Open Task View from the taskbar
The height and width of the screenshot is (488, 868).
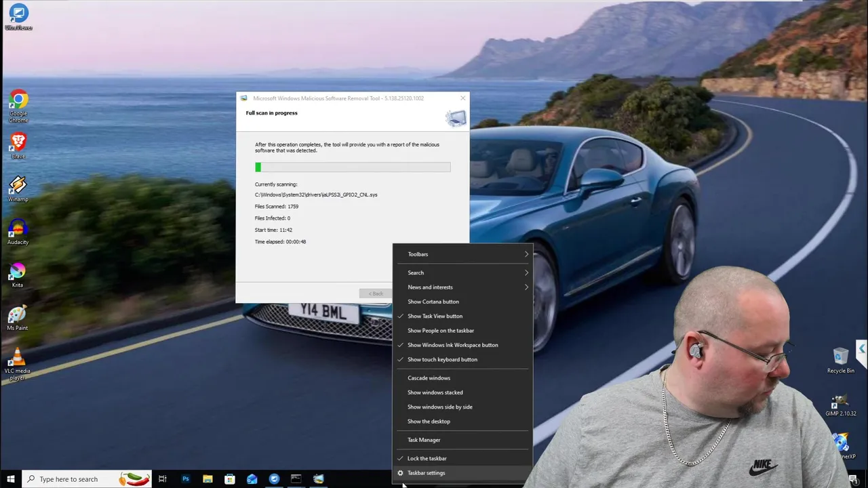point(163,479)
